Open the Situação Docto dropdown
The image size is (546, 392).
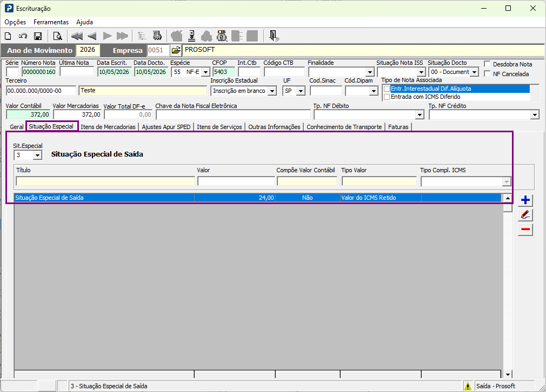(x=474, y=72)
